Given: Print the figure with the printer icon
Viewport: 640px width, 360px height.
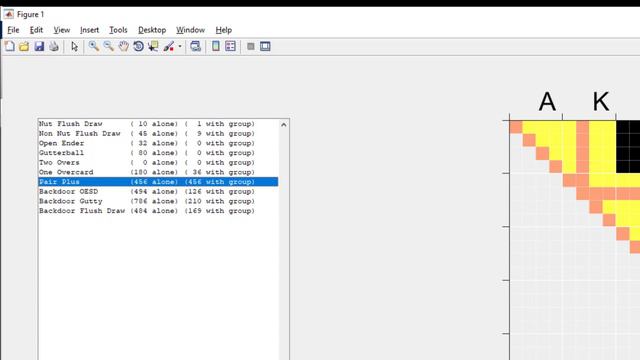Looking at the screenshot, I should click(54, 47).
